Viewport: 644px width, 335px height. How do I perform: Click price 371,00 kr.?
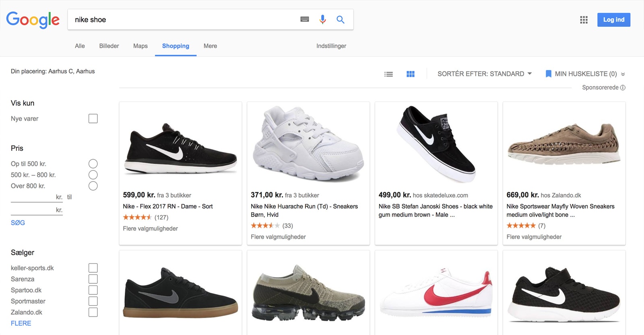(267, 195)
